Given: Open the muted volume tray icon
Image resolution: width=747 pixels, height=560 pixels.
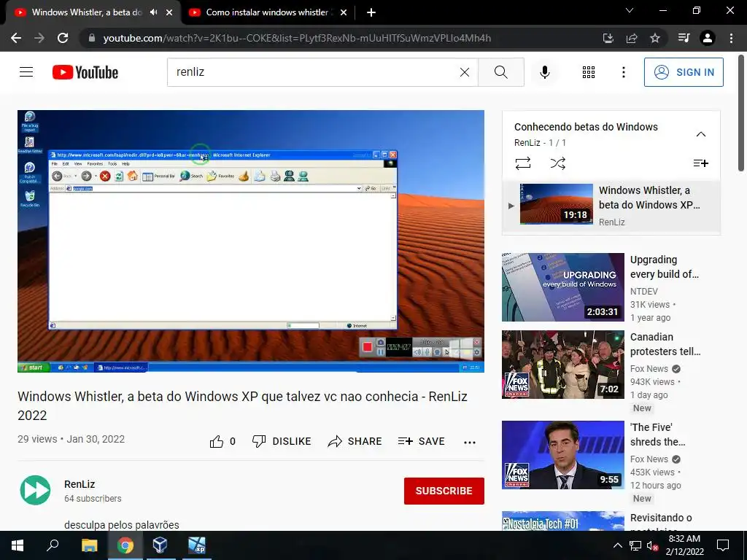Looking at the screenshot, I should pos(652,545).
